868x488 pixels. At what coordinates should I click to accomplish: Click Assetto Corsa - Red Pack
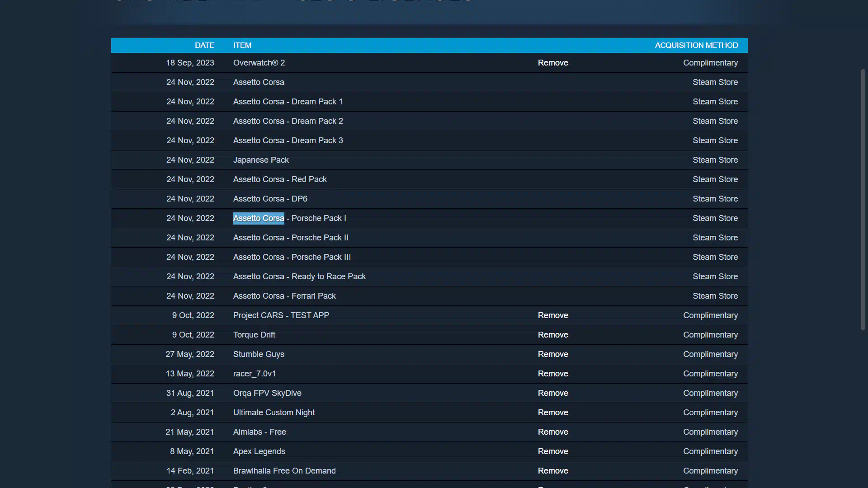(x=280, y=179)
